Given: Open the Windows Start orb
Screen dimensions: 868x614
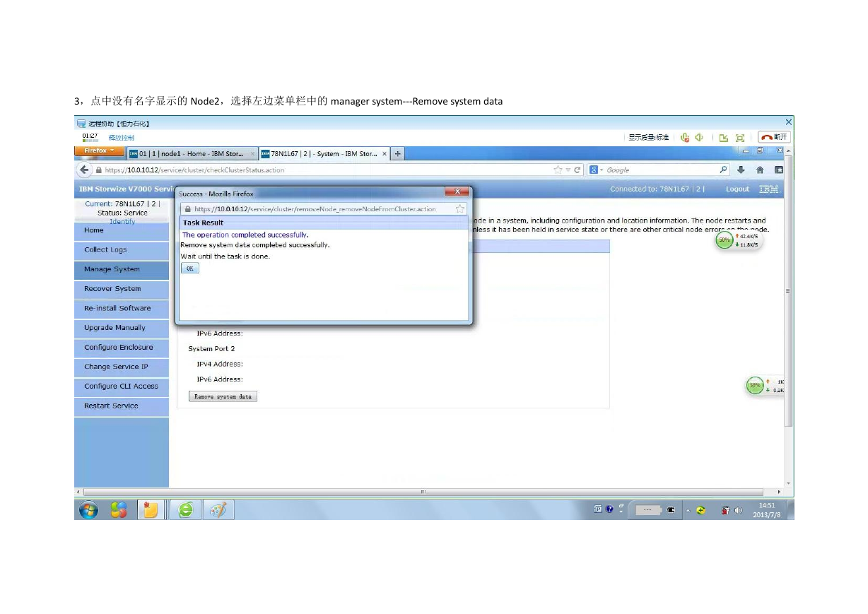Looking at the screenshot, I should 88,510.
